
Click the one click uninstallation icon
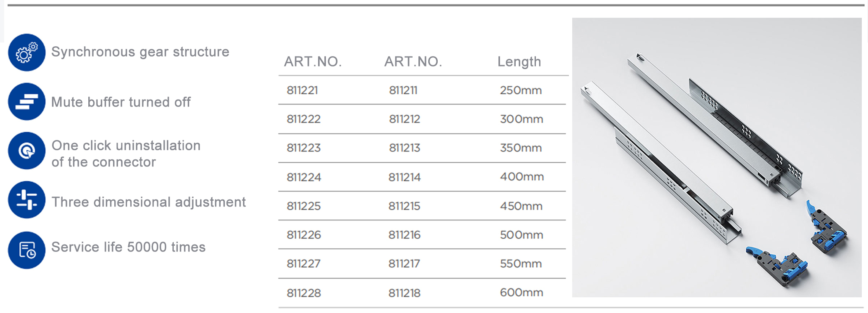[x=27, y=151]
